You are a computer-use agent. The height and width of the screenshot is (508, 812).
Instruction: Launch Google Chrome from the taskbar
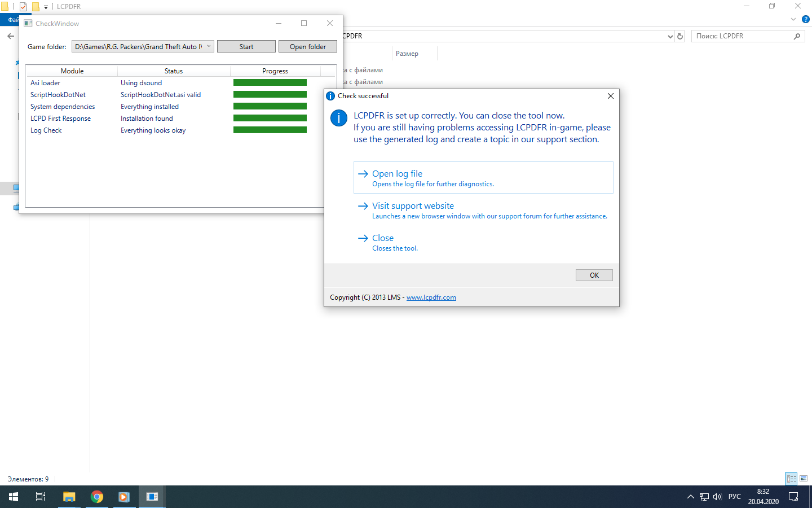(x=97, y=497)
